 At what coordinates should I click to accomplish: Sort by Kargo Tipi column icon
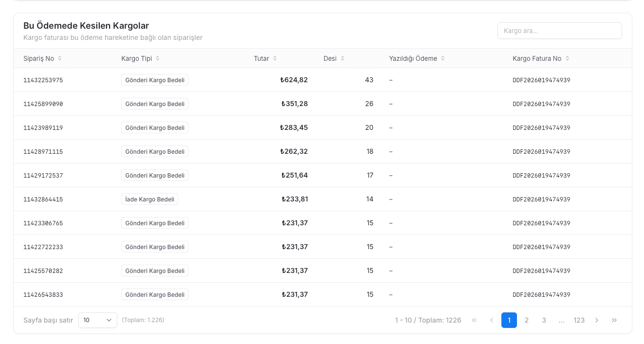(x=158, y=58)
